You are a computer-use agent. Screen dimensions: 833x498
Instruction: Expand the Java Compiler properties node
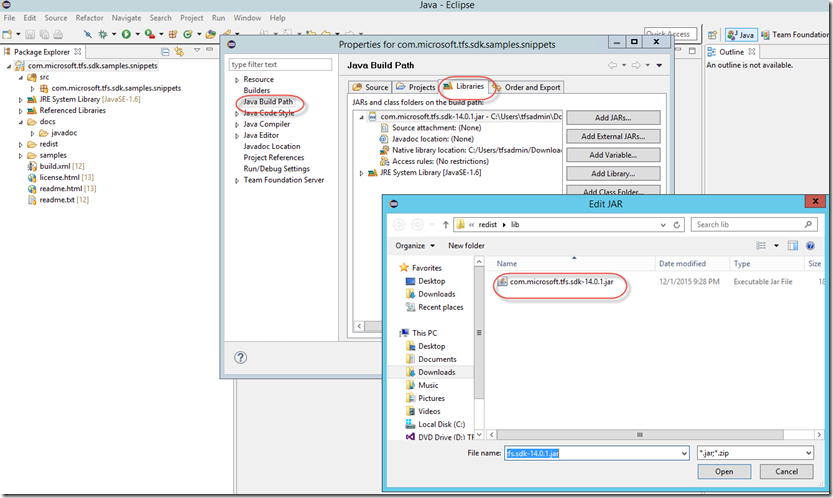tap(237, 125)
